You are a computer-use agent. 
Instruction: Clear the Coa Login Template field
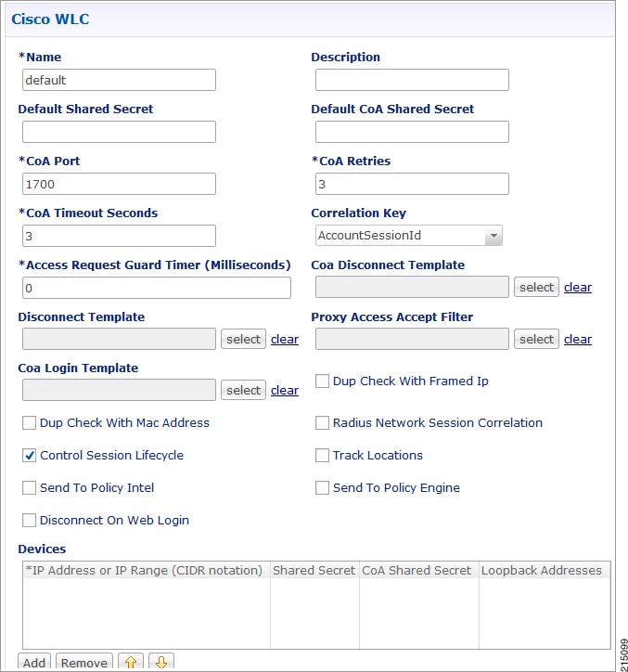click(285, 390)
